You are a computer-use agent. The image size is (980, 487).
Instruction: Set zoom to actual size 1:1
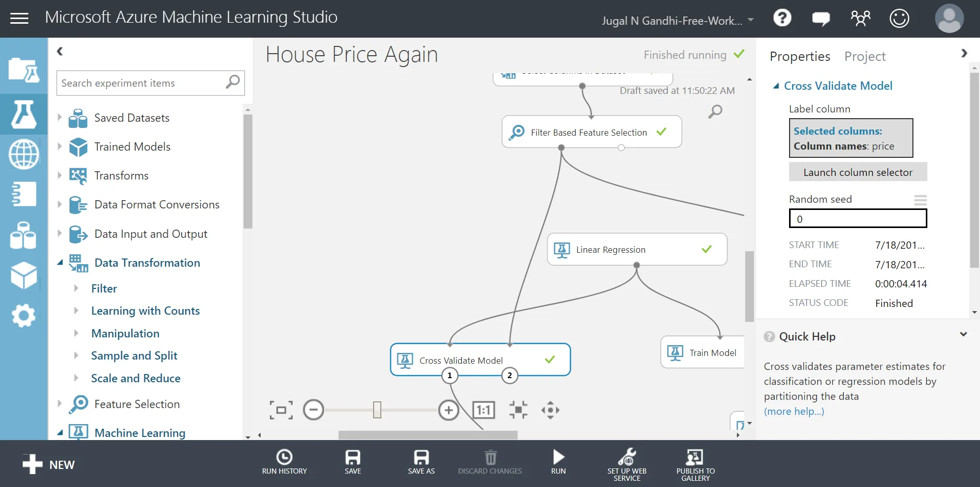[484, 410]
